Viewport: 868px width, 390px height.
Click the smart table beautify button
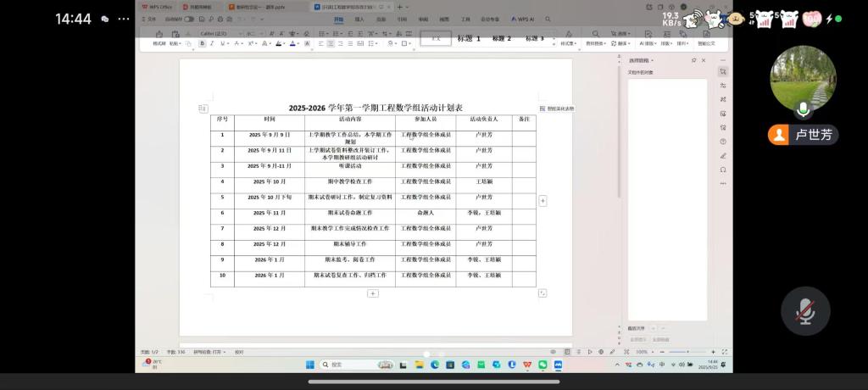click(557, 109)
